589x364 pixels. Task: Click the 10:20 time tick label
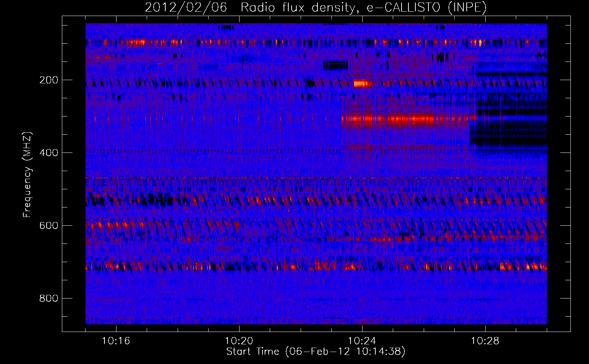(x=239, y=341)
